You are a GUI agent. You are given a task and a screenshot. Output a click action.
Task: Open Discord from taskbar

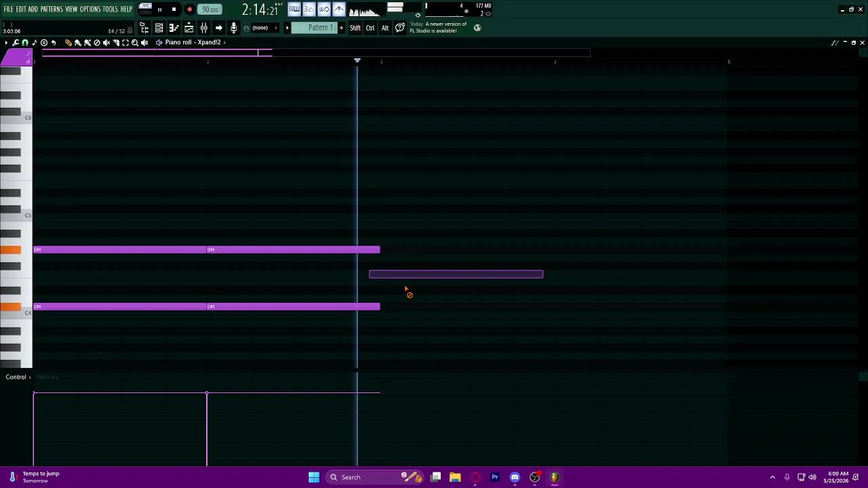pyautogui.click(x=515, y=477)
